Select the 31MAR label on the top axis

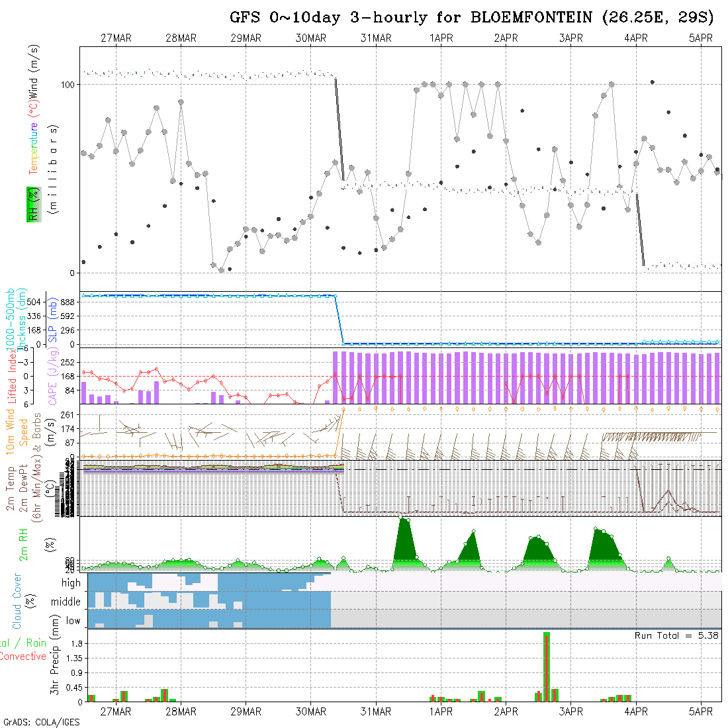point(376,38)
